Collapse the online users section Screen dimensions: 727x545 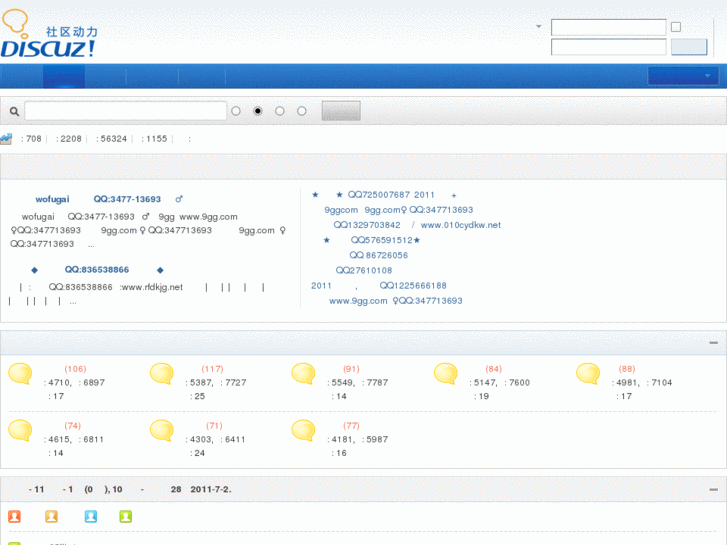pyautogui.click(x=713, y=489)
